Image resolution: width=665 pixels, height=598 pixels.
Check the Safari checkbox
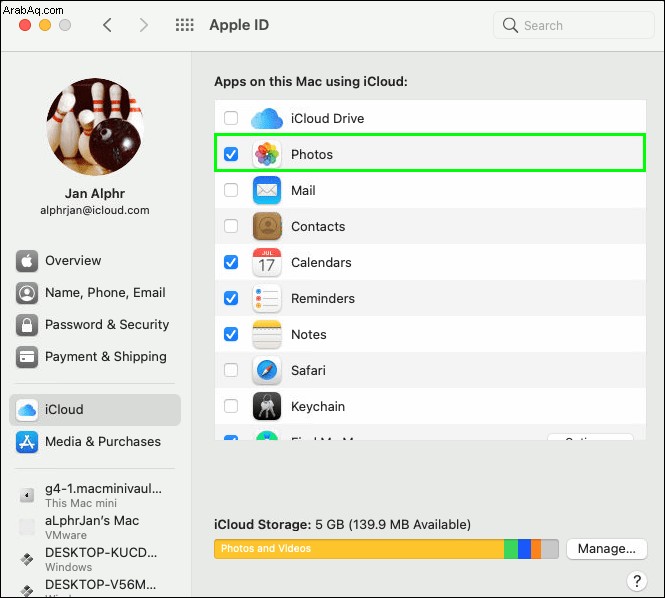[x=231, y=370]
